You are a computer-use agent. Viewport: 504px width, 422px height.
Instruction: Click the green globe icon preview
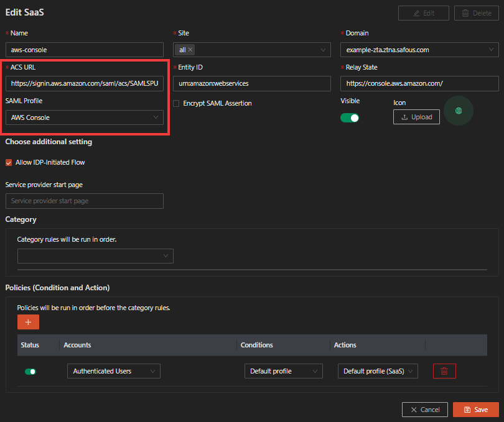[x=459, y=111]
